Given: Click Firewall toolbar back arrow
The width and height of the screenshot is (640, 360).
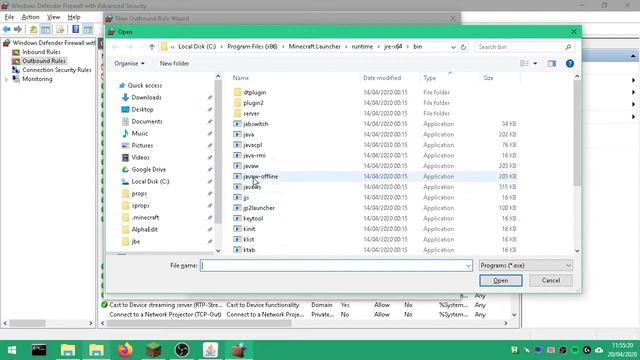Looking at the screenshot, I should click(x=7, y=29).
